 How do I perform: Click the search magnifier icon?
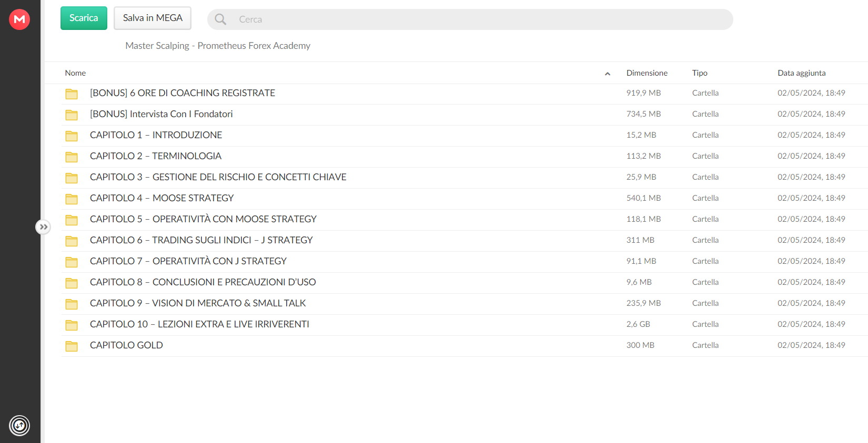[220, 19]
